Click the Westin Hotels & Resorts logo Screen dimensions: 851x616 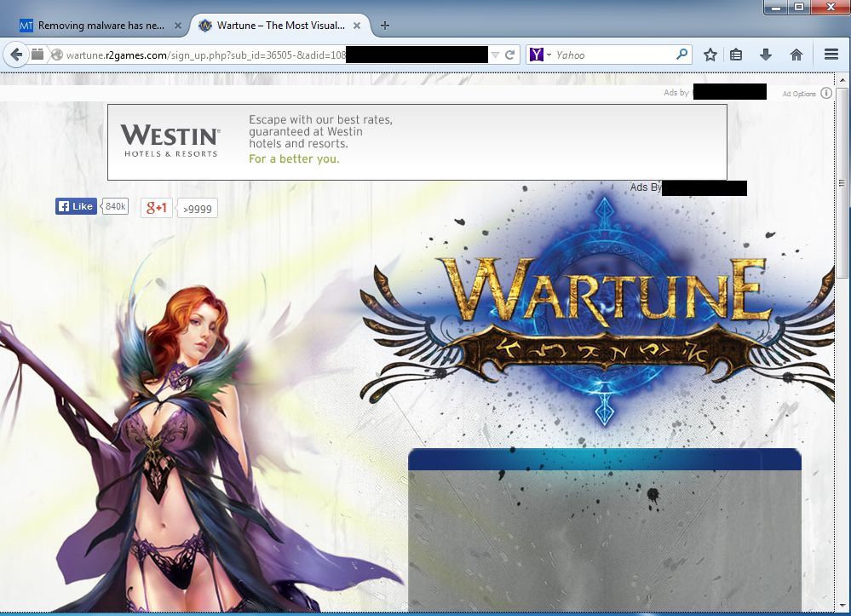click(x=170, y=141)
